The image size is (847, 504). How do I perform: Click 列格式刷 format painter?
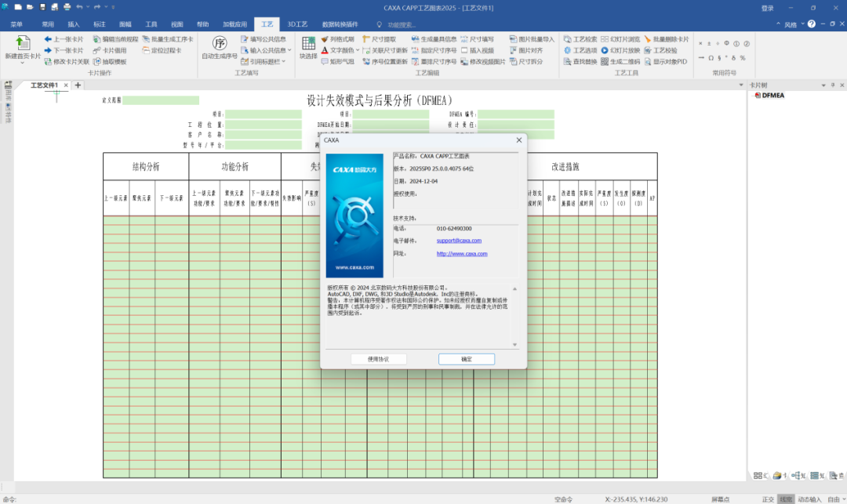(x=337, y=39)
